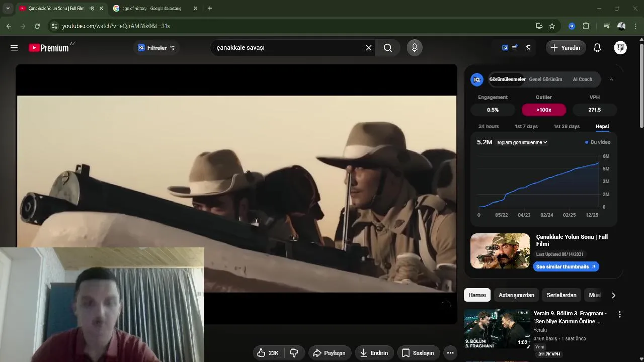644x362 pixels.
Task: Open Chrome profile avatar in toolbar
Action: (621, 26)
